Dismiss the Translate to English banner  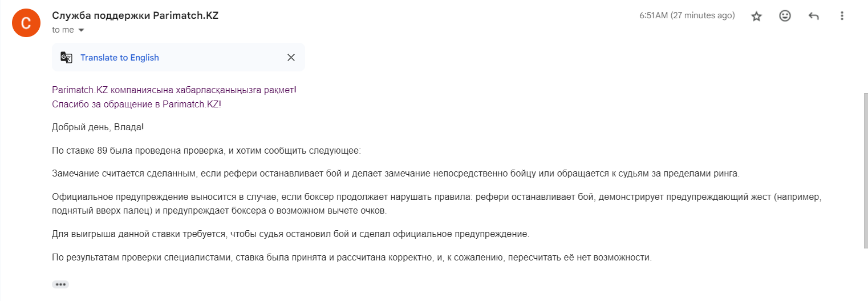tap(291, 57)
